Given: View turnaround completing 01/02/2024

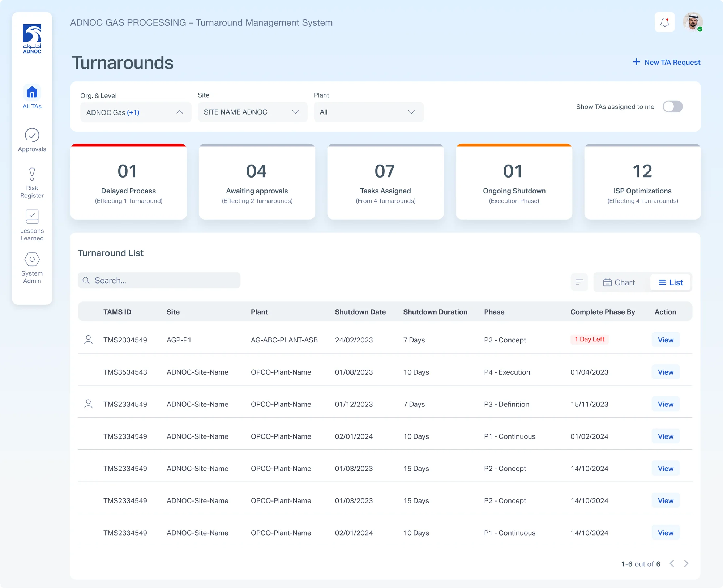Looking at the screenshot, I should 666,436.
